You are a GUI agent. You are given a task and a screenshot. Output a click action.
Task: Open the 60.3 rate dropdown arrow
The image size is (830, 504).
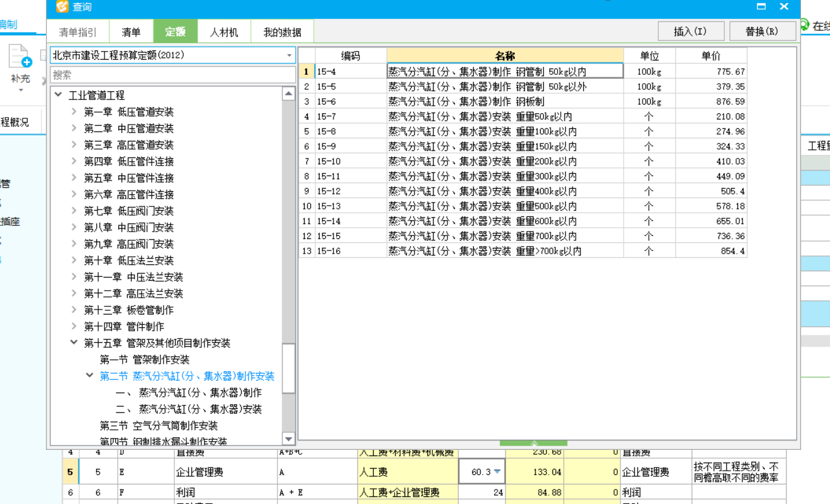tap(497, 472)
